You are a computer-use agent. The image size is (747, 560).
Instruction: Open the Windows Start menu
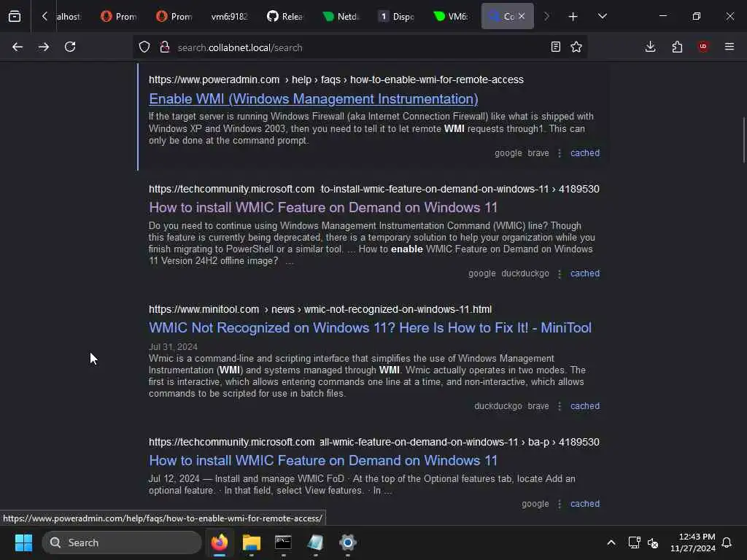[x=23, y=542]
